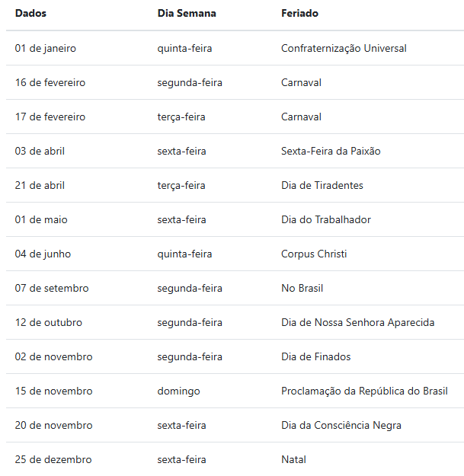Select the Corpus Christi holiday cell
This screenshot has width=464, height=476.
coord(314,254)
